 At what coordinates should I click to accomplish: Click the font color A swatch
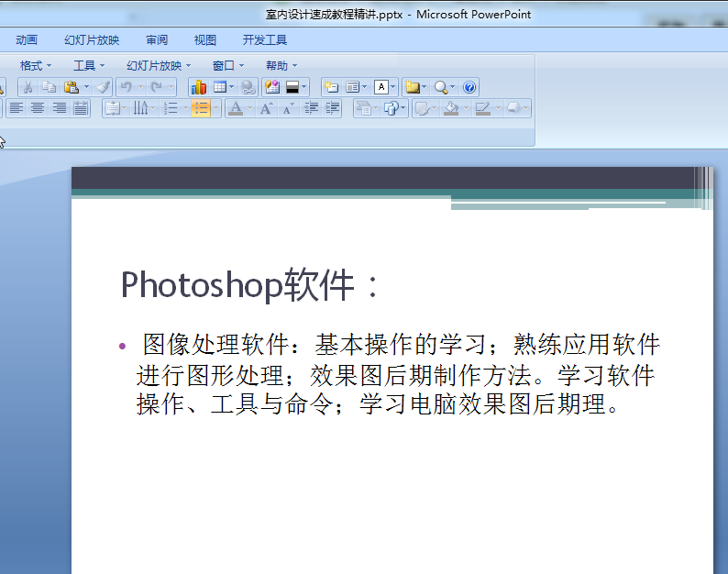[236, 108]
